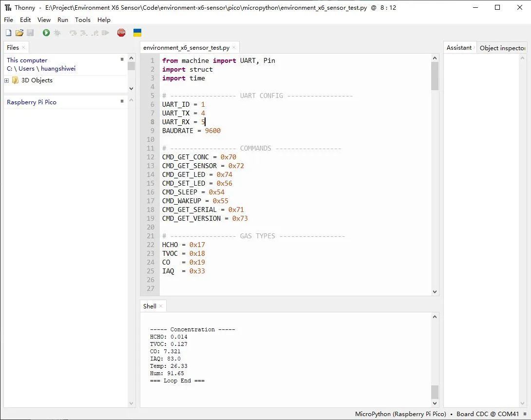The height and width of the screenshot is (420, 531).
Task: Open the Tools menu
Action: pos(82,19)
